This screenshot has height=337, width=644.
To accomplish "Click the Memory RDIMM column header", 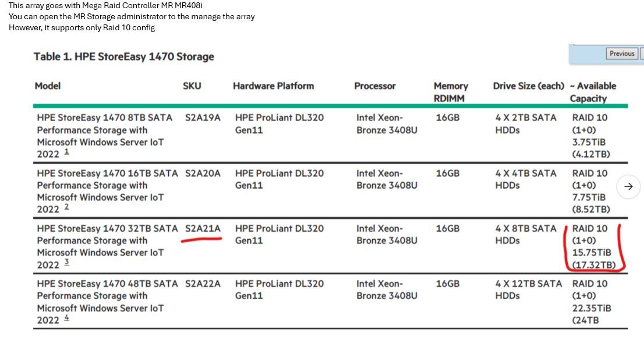I will click(x=451, y=93).
